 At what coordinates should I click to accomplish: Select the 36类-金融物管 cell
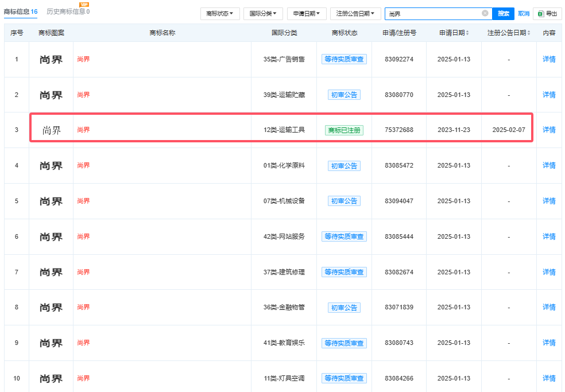tap(284, 307)
